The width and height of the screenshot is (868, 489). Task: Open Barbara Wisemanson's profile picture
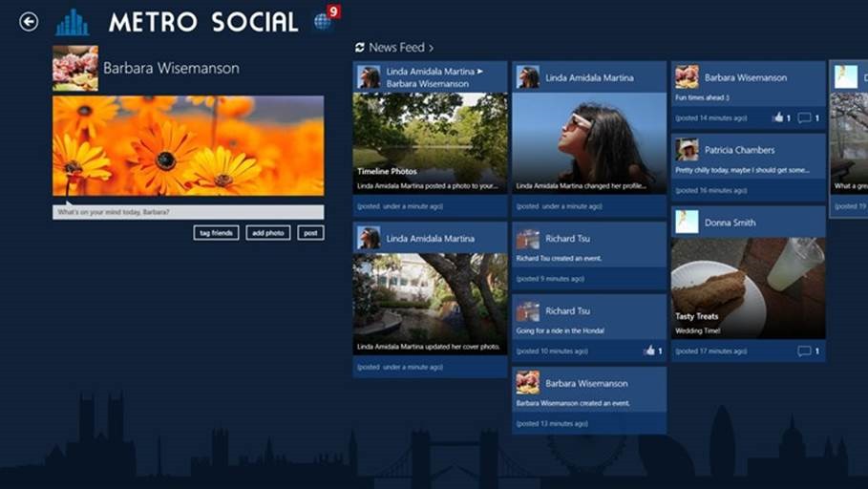tap(74, 68)
